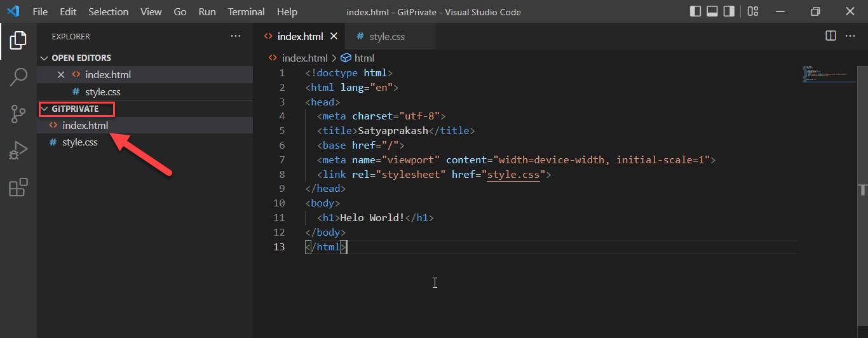Follow the style.css link in code
868x338 pixels.
pos(513,174)
